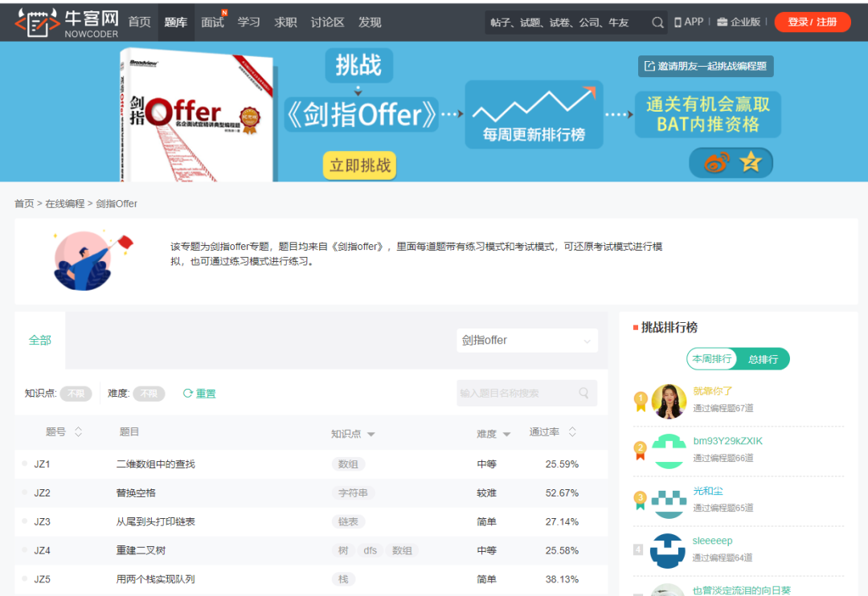
Task: Open the 讨论区 nav item
Action: [x=328, y=22]
